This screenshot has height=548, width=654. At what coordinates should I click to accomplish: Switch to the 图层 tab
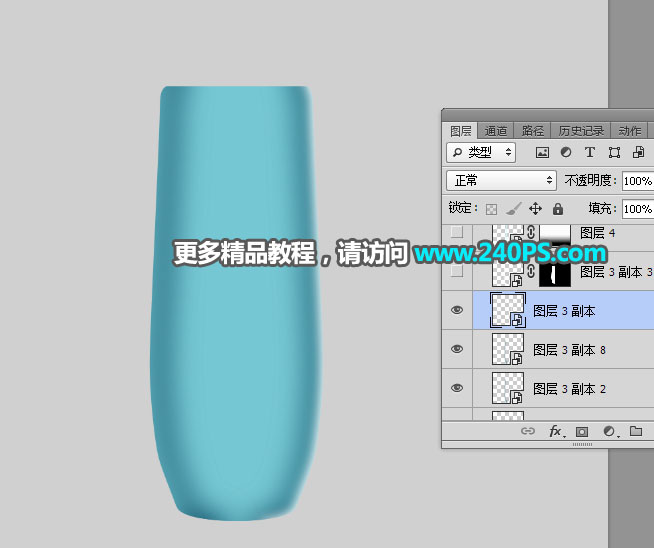click(460, 131)
